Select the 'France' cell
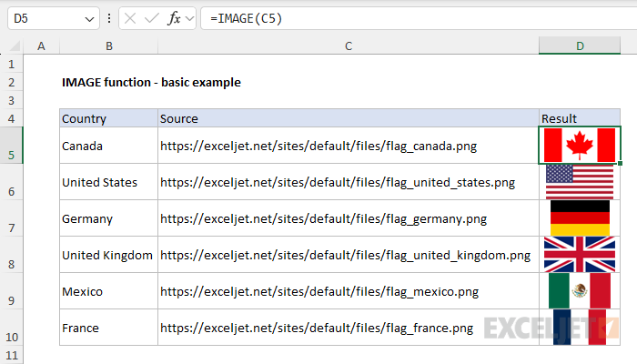This screenshot has height=364, width=637. click(x=108, y=328)
